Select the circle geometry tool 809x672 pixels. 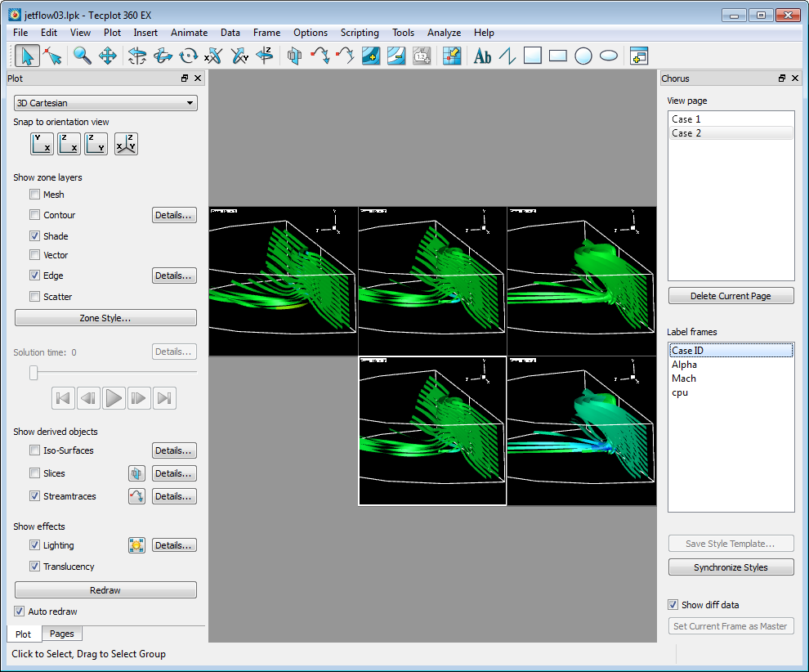click(583, 56)
